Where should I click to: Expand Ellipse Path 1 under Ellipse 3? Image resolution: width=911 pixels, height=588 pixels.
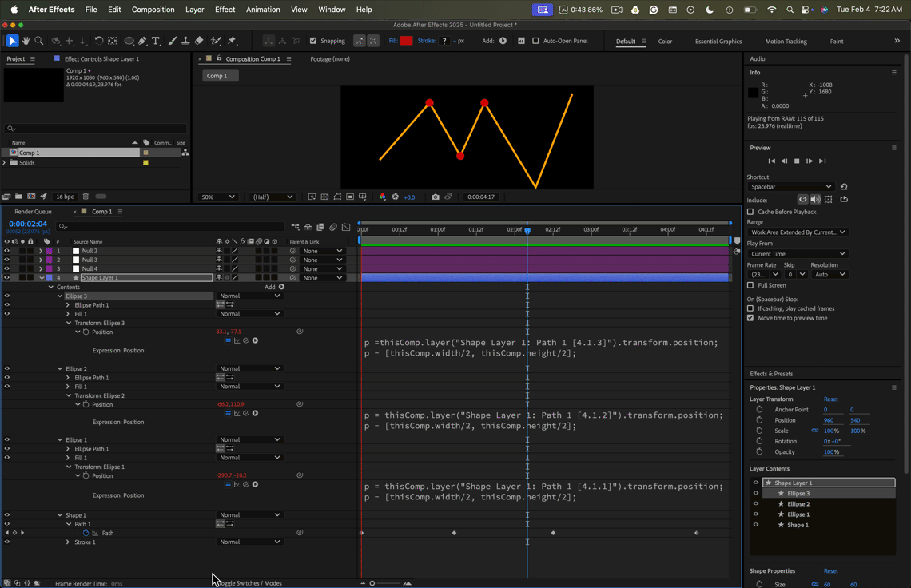(68, 305)
